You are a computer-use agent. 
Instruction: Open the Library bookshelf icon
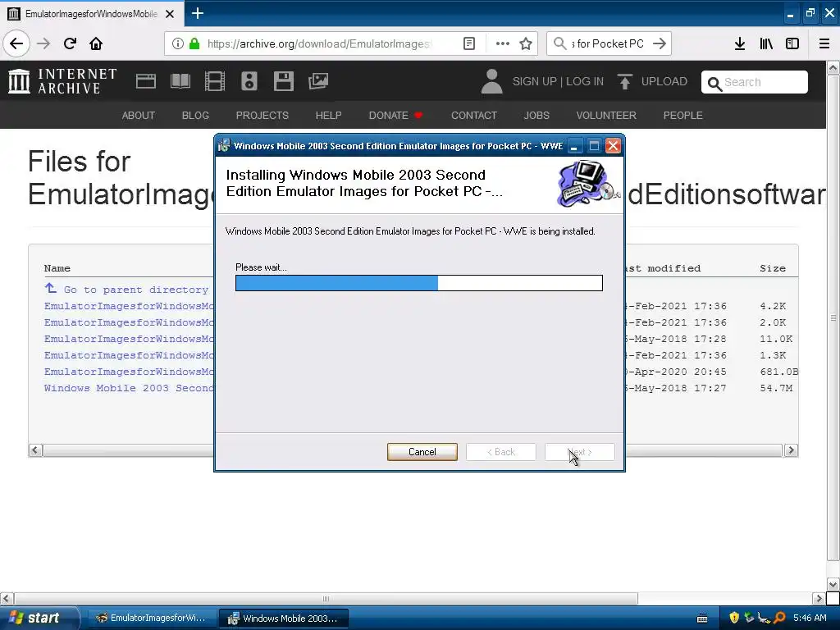pyautogui.click(x=766, y=43)
